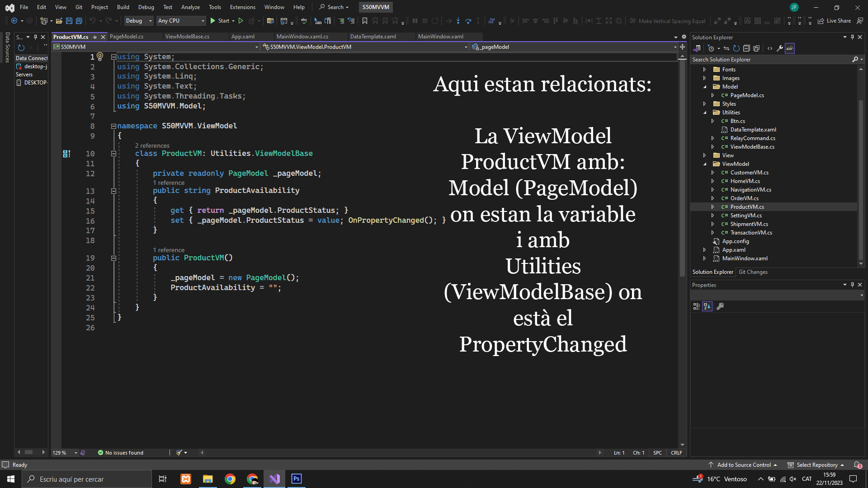
Task: Click the editor vertical scrollbar thumb
Action: click(x=682, y=167)
